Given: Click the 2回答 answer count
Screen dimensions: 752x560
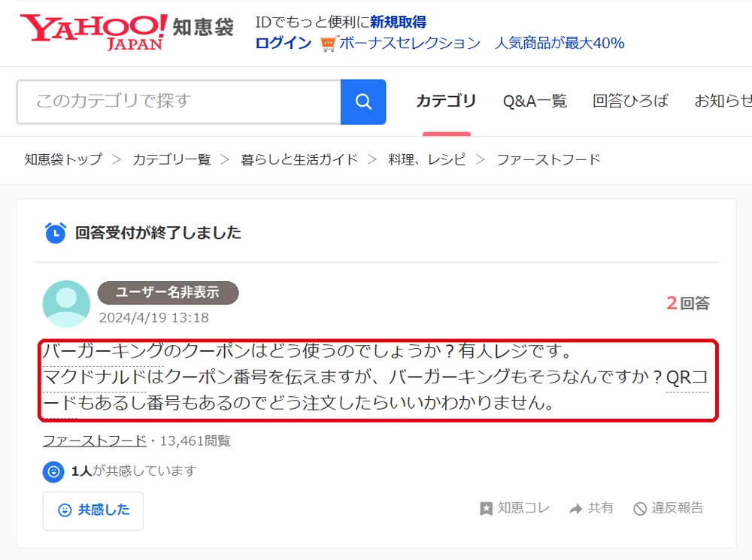Looking at the screenshot, I should (688, 303).
